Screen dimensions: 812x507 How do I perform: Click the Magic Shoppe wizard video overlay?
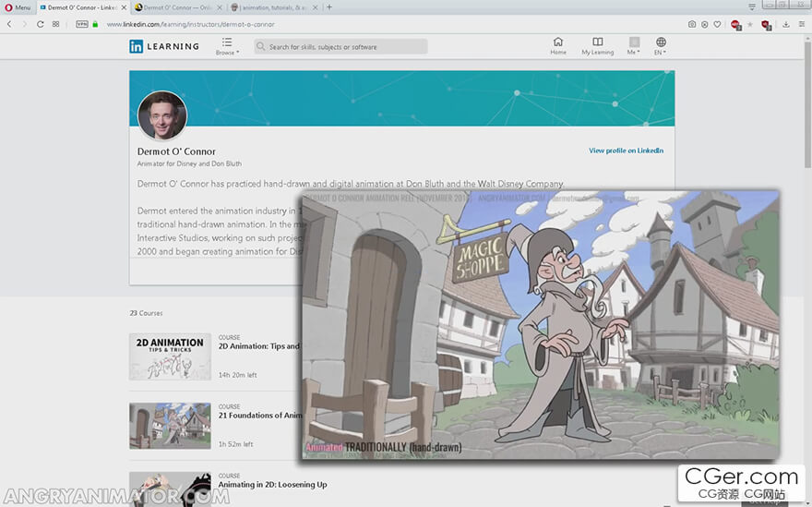point(541,325)
